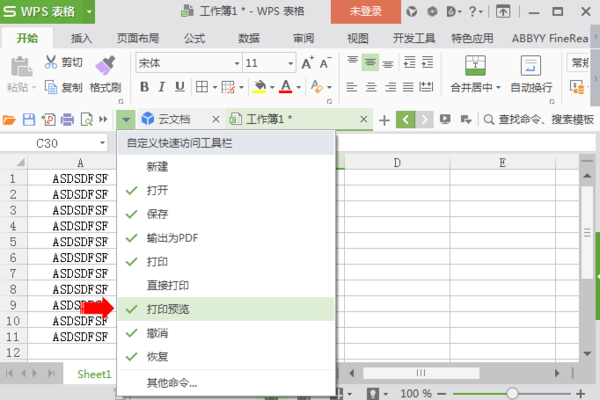Click the Copy (复制) icon

click(51, 87)
